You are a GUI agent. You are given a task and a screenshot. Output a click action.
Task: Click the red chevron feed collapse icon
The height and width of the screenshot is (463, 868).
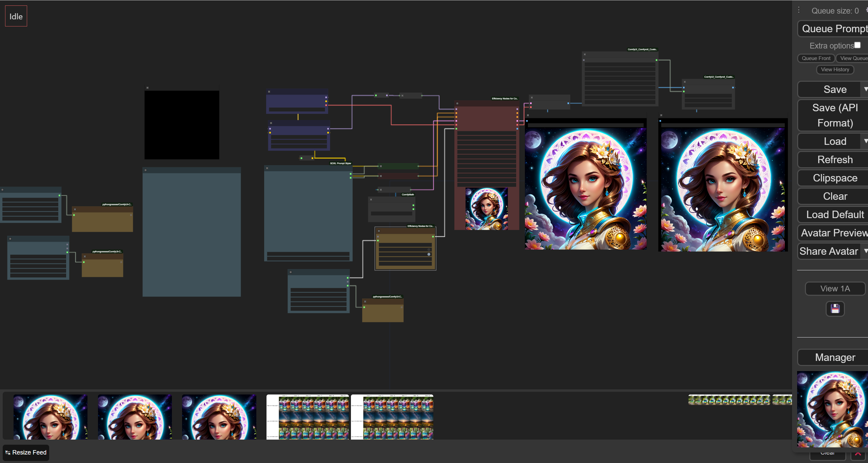(858, 455)
